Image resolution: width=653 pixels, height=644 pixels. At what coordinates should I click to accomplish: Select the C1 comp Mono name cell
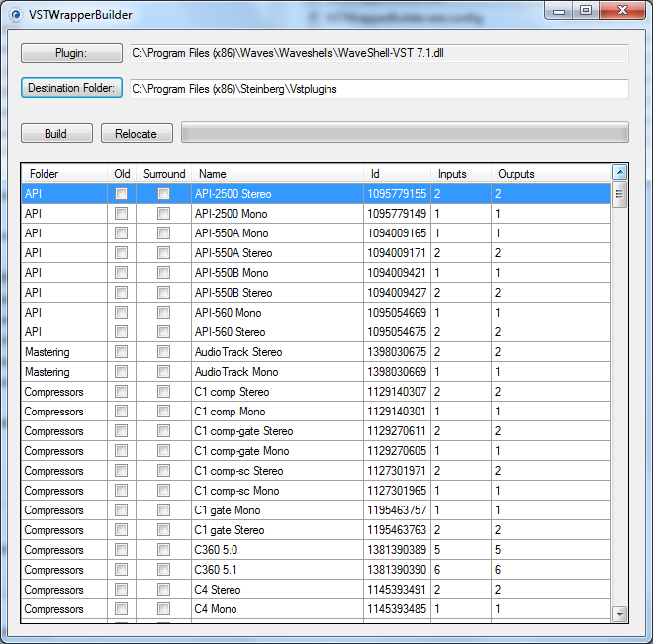[x=277, y=412]
